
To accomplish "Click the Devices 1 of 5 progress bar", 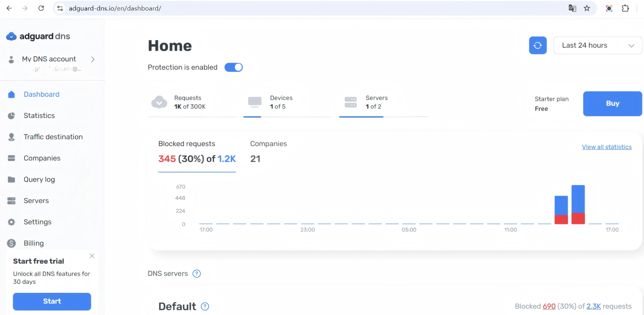I will coord(287,117).
